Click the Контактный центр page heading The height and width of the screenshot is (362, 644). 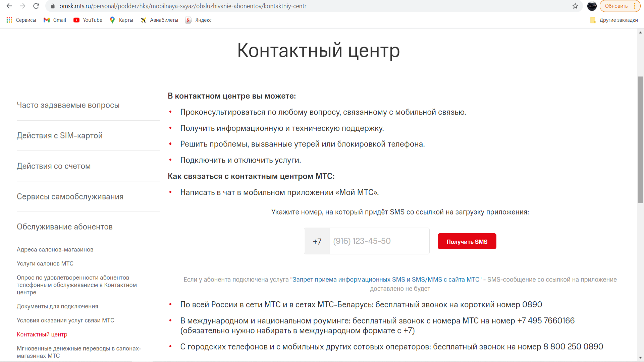point(318,50)
